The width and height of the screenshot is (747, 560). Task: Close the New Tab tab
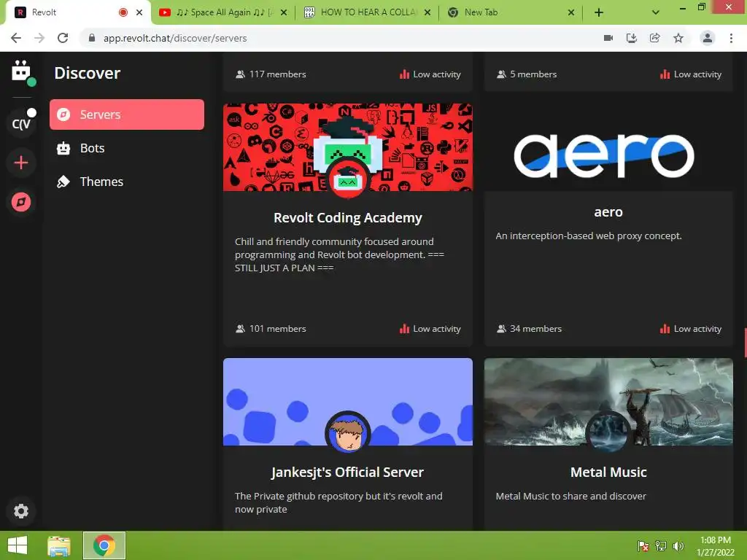pyautogui.click(x=571, y=12)
